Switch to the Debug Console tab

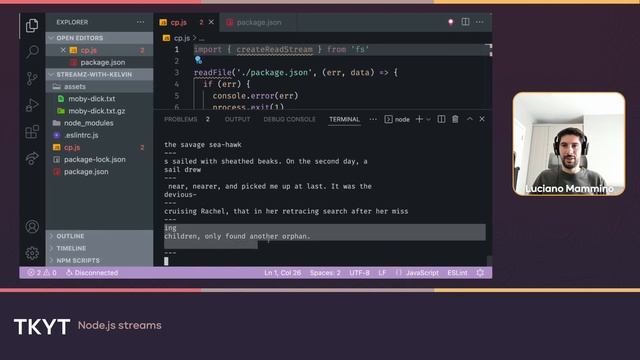point(289,119)
